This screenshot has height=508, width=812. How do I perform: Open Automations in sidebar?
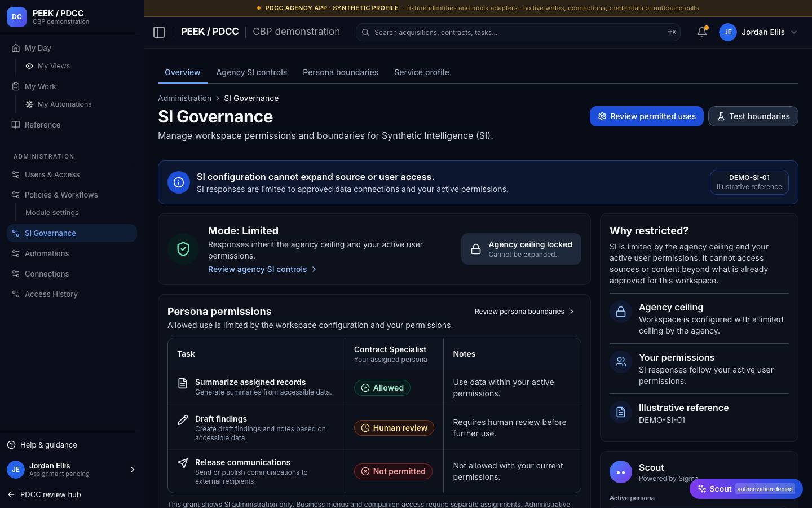72,253
